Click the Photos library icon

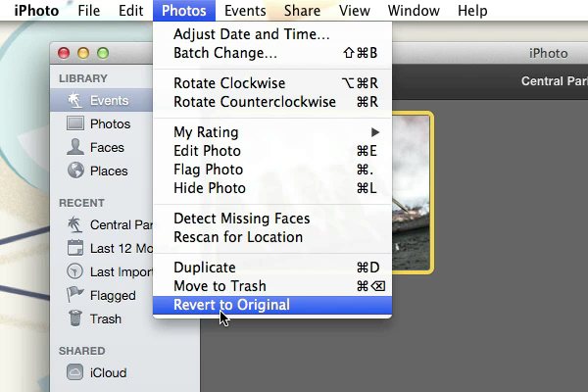click(x=75, y=124)
